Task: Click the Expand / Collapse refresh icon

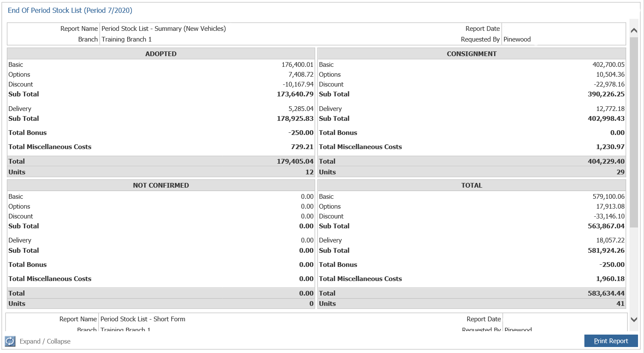Action: 10,341
